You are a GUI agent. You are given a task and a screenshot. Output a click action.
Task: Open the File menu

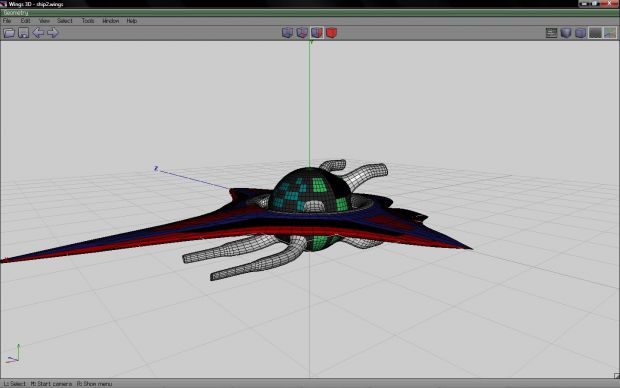[7, 21]
